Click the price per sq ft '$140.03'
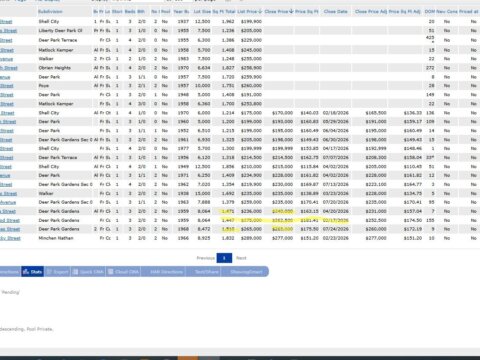 coord(309,113)
